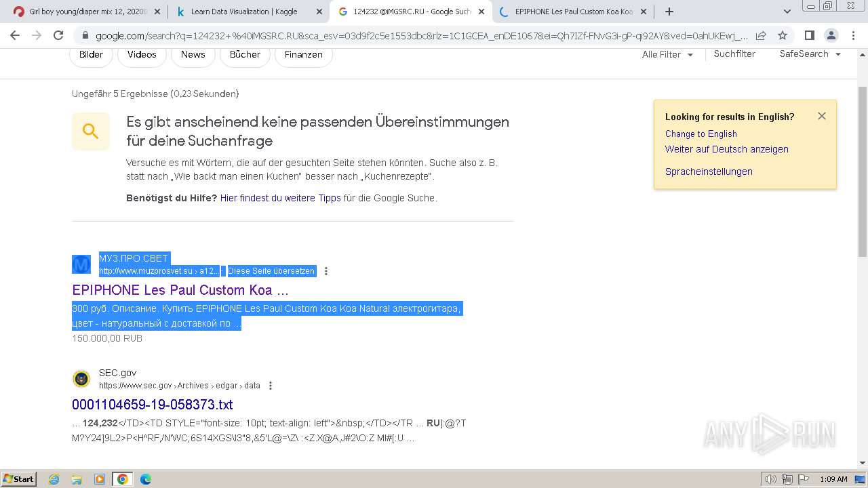This screenshot has width=868, height=488.
Task: Click the Change to English link
Action: click(x=701, y=134)
